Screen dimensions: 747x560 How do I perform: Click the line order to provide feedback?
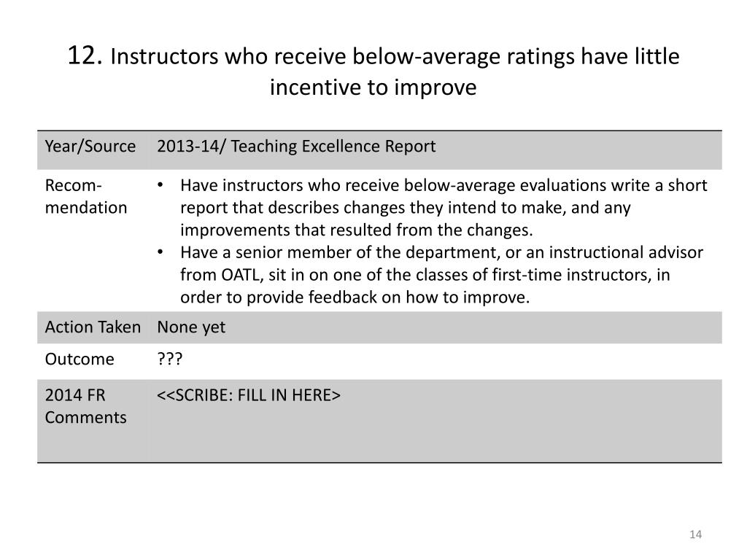[355, 297]
